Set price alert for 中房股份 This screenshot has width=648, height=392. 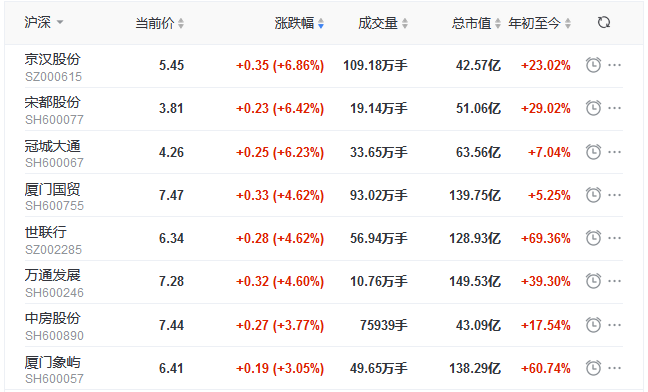593,325
